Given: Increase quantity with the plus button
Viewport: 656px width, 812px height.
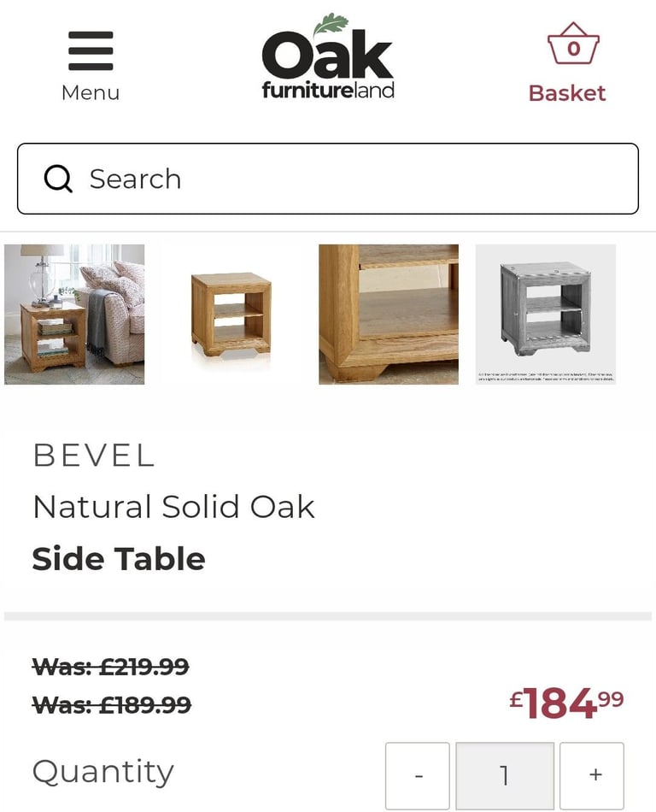Looking at the screenshot, I should point(592,775).
